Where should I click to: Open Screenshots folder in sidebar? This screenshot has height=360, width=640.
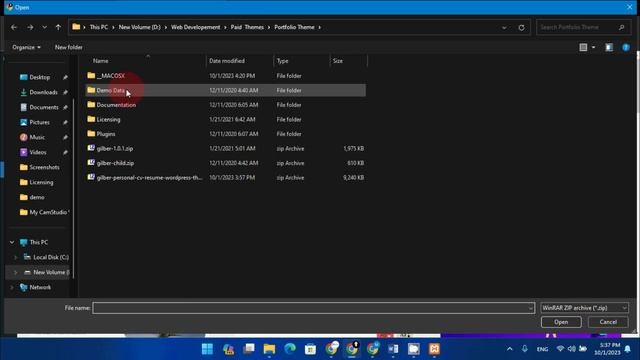(x=44, y=167)
